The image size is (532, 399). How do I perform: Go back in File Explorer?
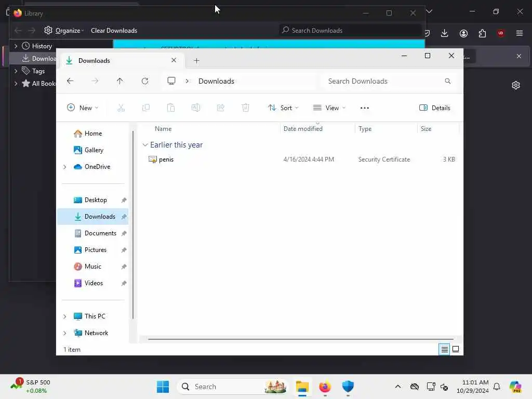click(x=70, y=81)
